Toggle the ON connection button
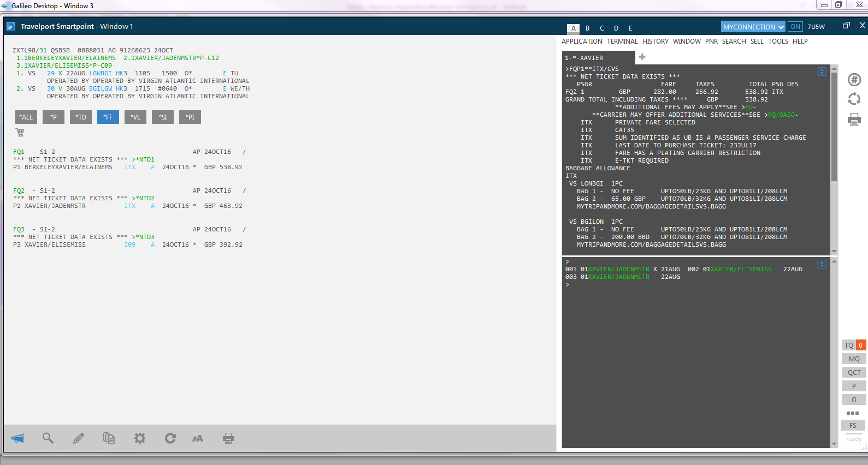The width and height of the screenshot is (868, 465). 795,27
